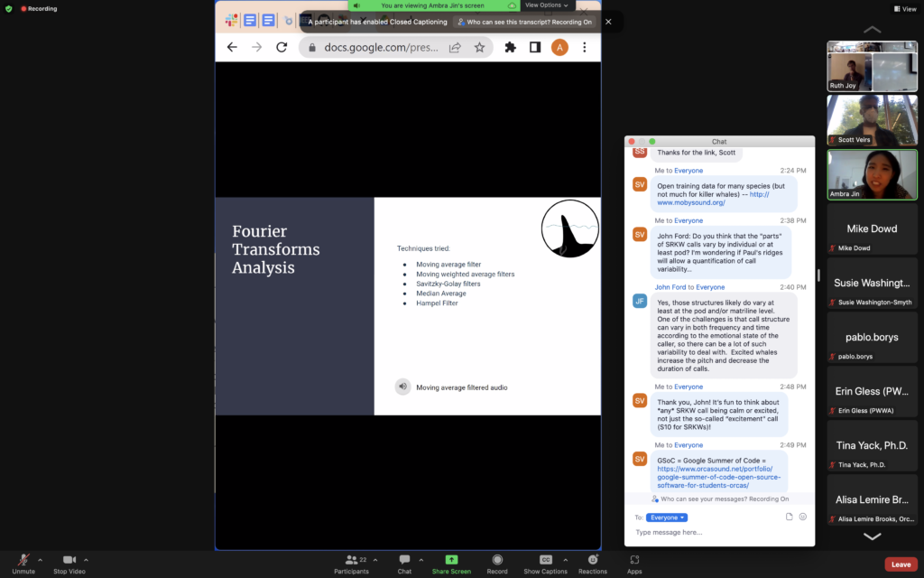This screenshot has width=924, height=578.
Task: Click the chat message input field
Action: pyautogui.click(x=719, y=532)
